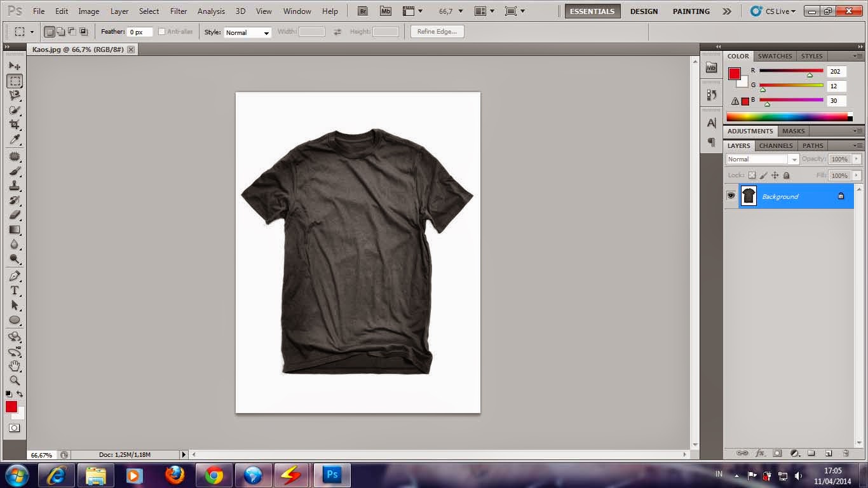Toggle Lock transparent pixels
Screen dimensions: 868x488
tap(752, 175)
